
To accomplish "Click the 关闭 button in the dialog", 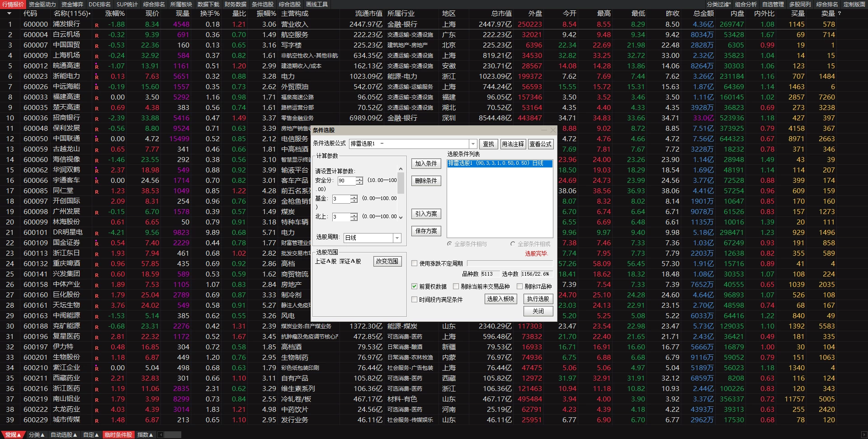I will click(538, 311).
